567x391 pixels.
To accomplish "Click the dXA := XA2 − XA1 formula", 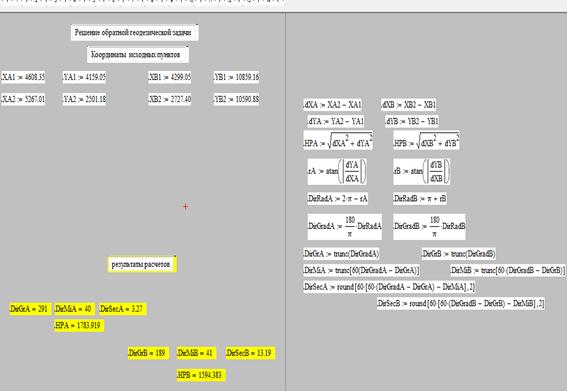I will (x=332, y=105).
